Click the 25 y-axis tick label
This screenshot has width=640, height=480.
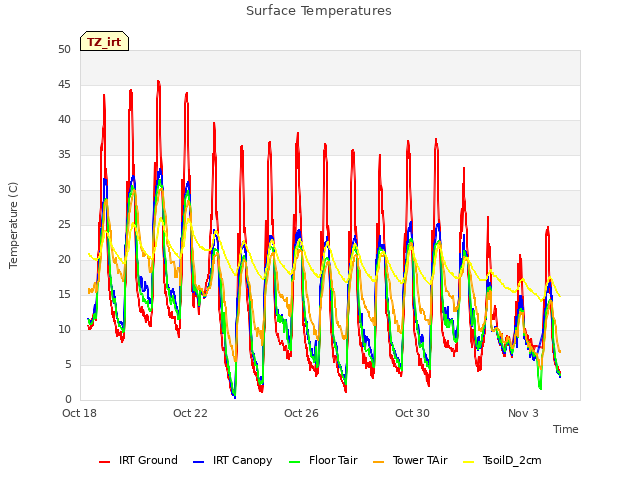tap(64, 225)
